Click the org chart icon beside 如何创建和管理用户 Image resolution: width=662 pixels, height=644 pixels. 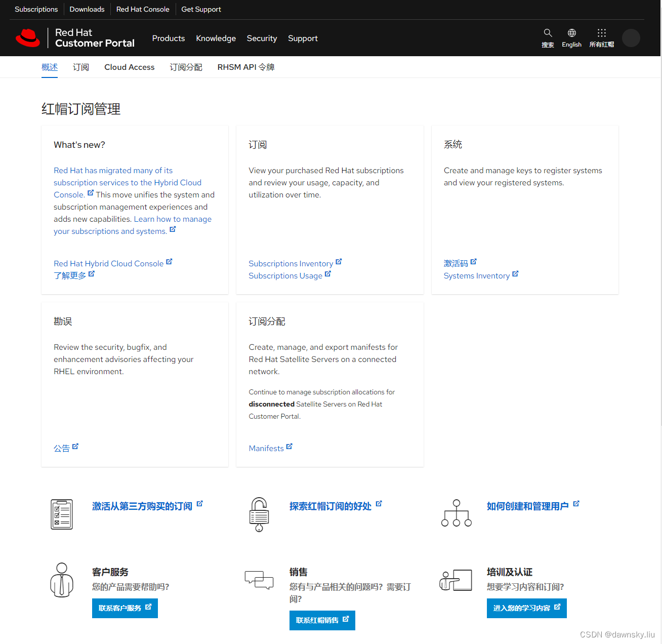pos(457,513)
